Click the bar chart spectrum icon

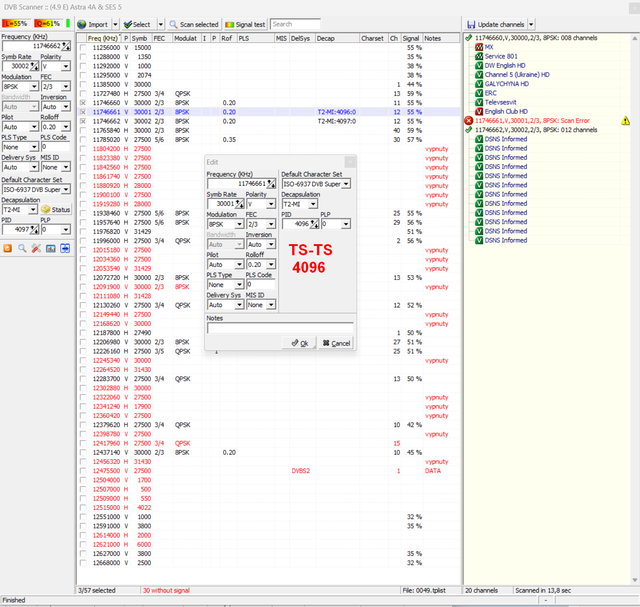(x=51, y=248)
